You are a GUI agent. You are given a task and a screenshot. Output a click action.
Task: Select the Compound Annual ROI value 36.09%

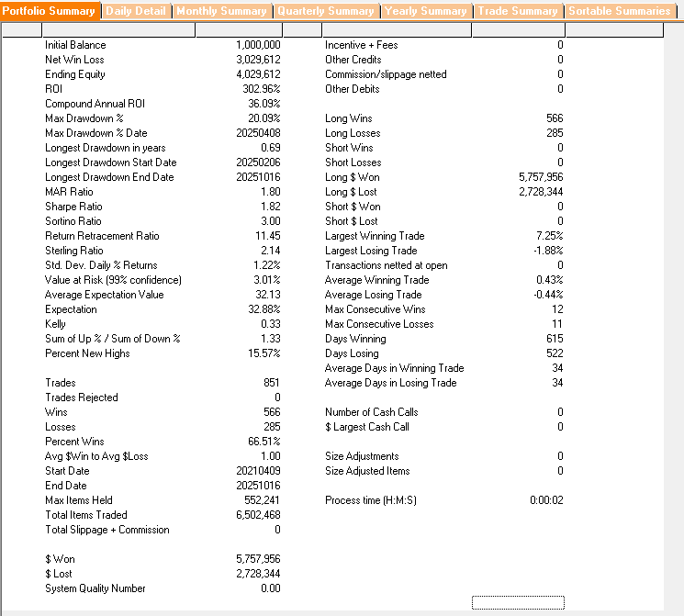(x=264, y=104)
